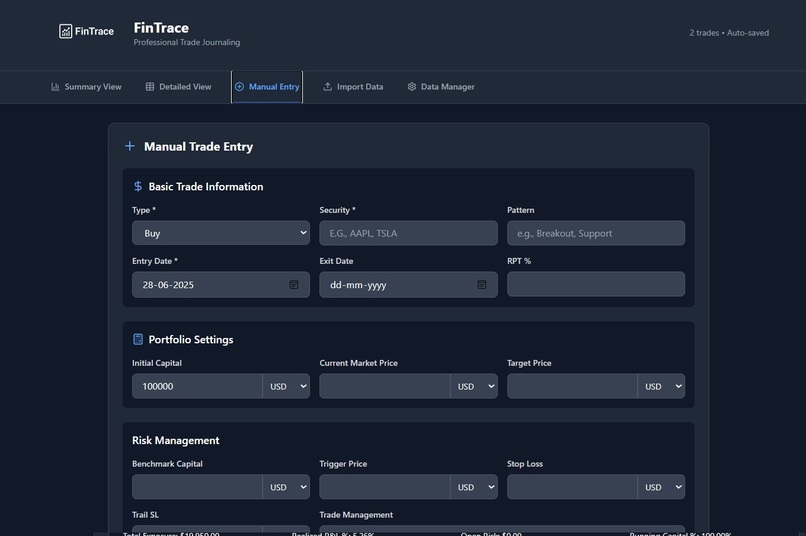Click the FinTrace header title text
The height and width of the screenshot is (536, 806).
pyautogui.click(x=161, y=28)
